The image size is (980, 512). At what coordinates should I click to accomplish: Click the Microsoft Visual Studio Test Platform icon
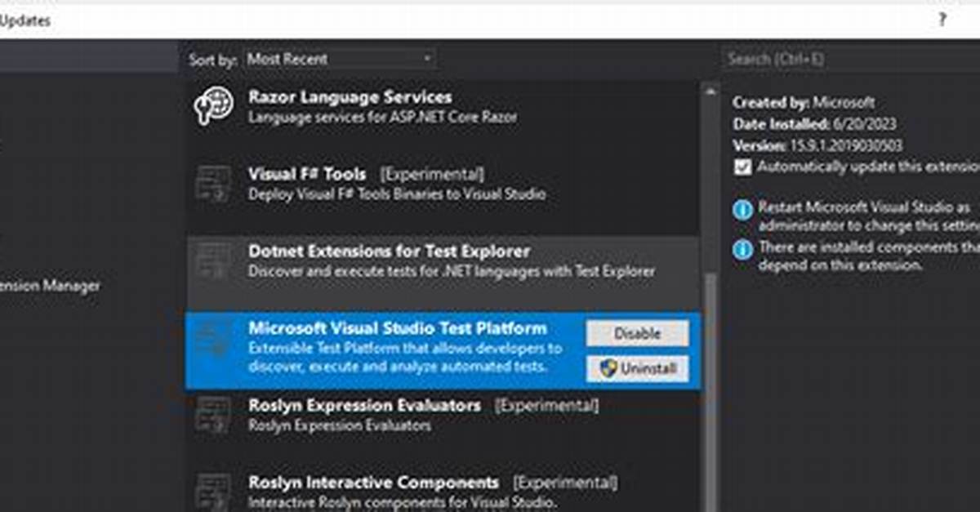(213, 338)
